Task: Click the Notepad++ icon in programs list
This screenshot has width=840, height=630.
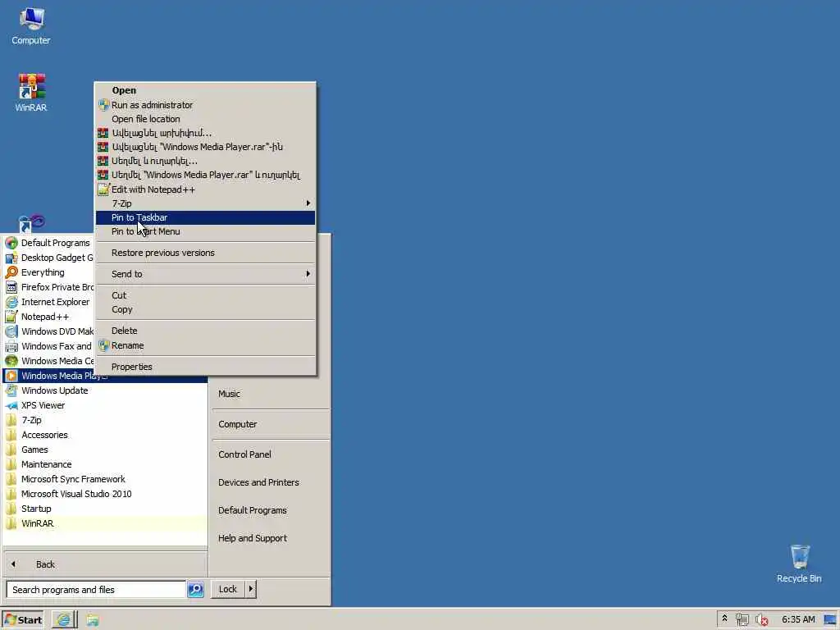Action: [11, 317]
